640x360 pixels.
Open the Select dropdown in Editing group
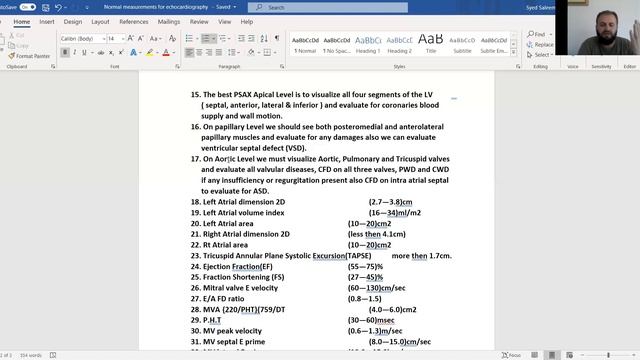(540, 55)
